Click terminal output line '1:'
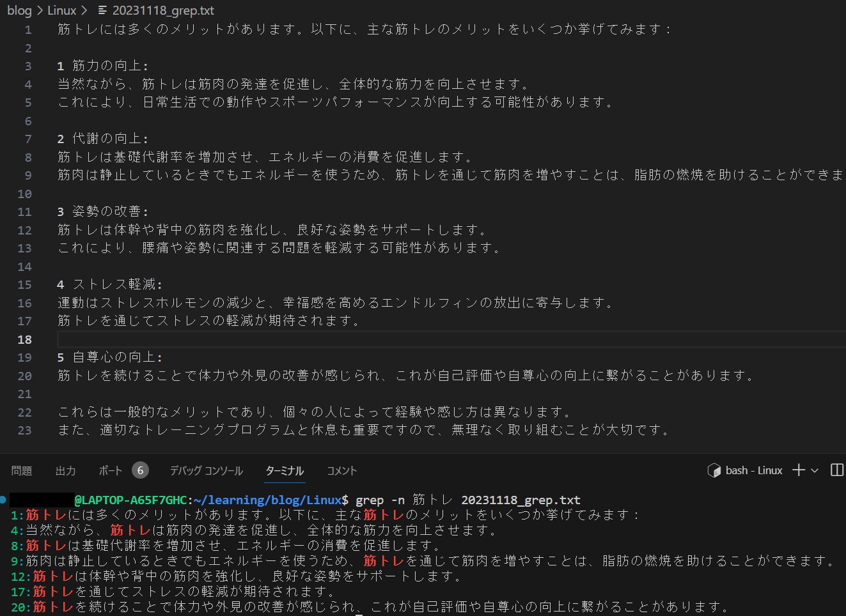The image size is (846, 616). point(325,515)
